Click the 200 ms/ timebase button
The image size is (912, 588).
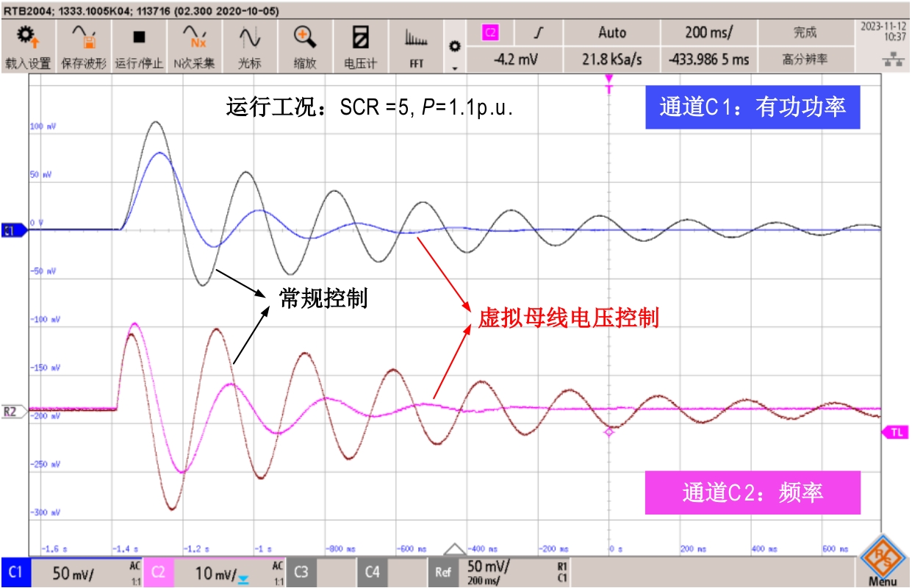(708, 33)
